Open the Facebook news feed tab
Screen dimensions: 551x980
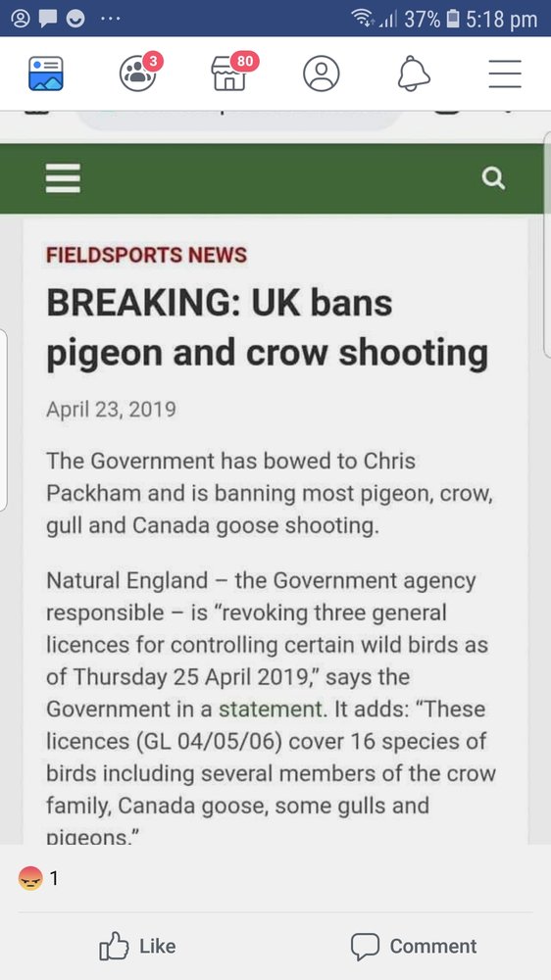(46, 73)
